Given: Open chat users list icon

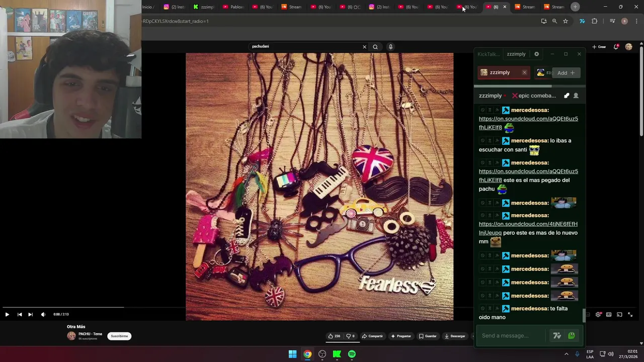Looking at the screenshot, I should tap(576, 96).
